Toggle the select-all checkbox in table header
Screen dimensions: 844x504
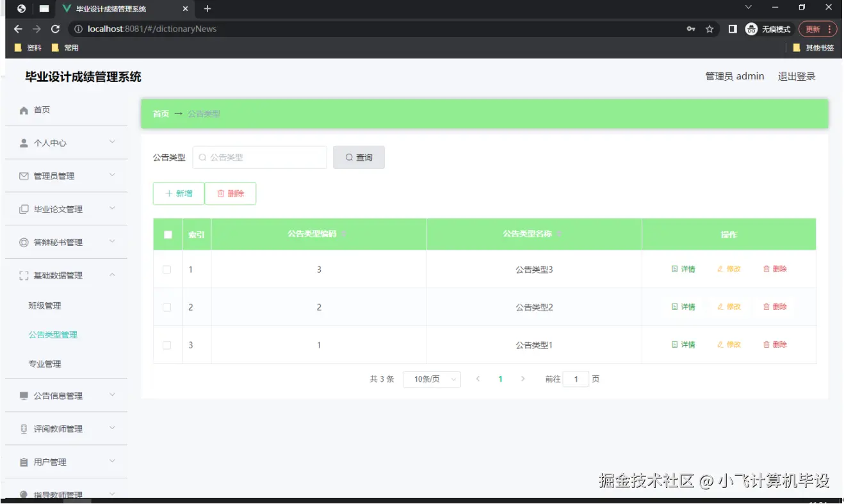tap(168, 234)
